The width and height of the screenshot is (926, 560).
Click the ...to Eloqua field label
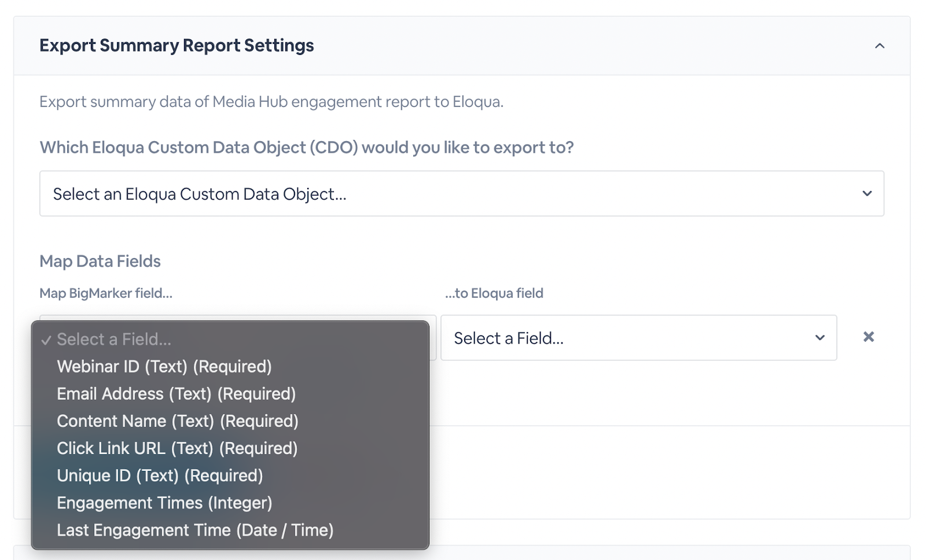494,293
